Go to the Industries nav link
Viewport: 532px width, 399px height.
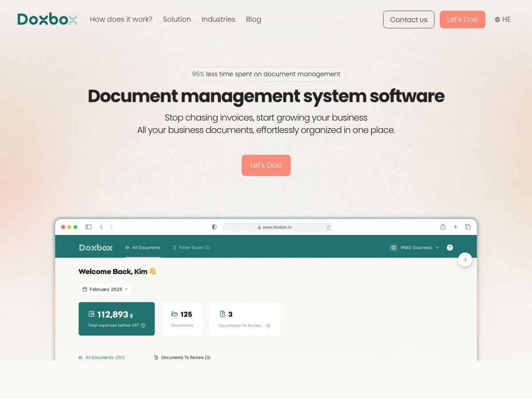pos(218,20)
